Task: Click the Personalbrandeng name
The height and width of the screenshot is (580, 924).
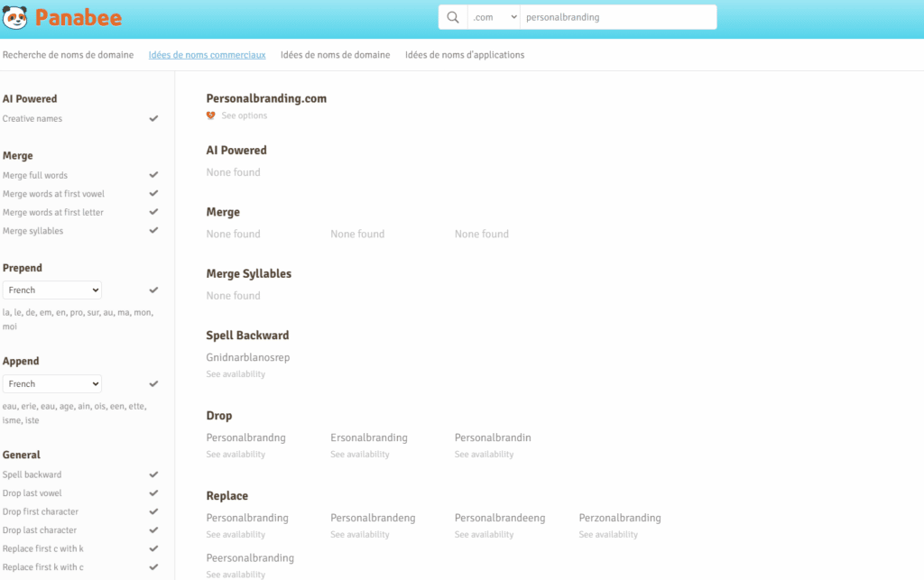Action: [x=373, y=518]
